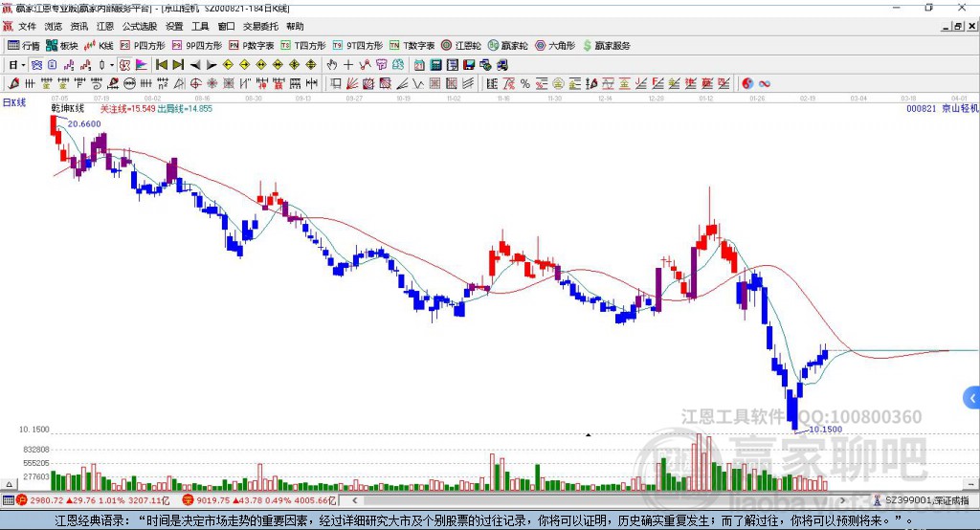Open the T数字表 tool

click(x=412, y=46)
